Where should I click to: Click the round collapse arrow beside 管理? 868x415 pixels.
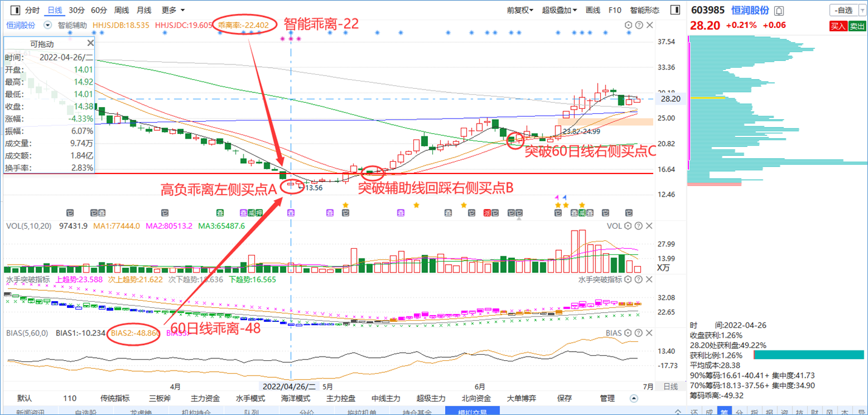[634, 399]
